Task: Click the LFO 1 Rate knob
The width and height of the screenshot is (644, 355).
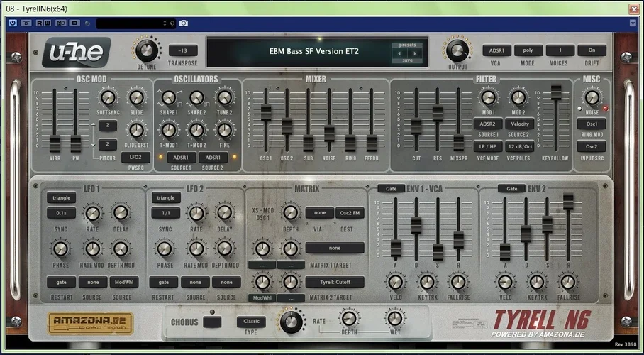Action: pos(92,212)
